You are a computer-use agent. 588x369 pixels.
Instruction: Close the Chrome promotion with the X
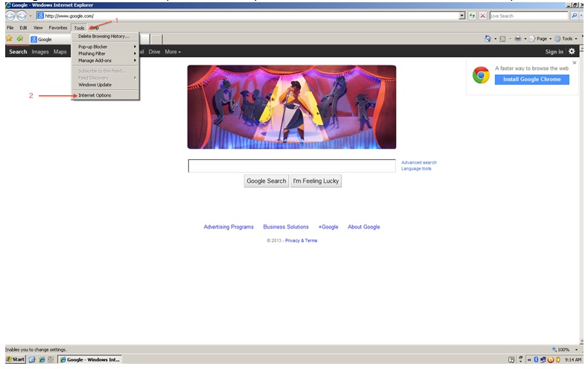tap(574, 62)
